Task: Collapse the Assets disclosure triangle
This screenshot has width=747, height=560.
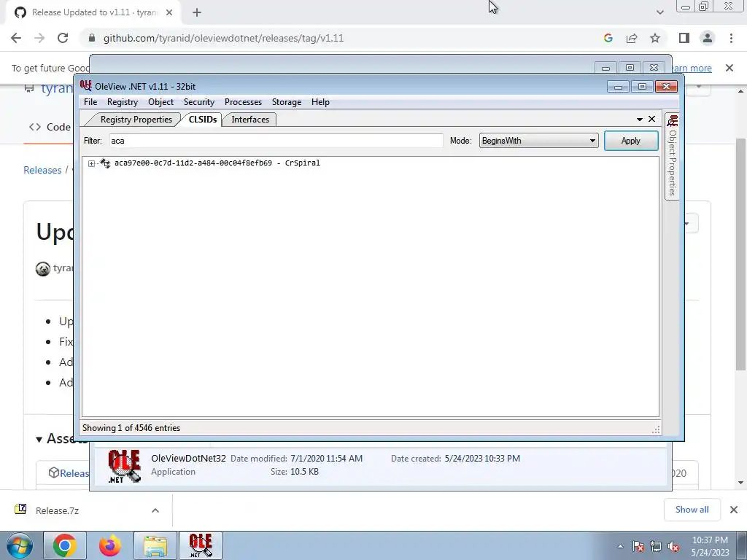Action: point(39,440)
